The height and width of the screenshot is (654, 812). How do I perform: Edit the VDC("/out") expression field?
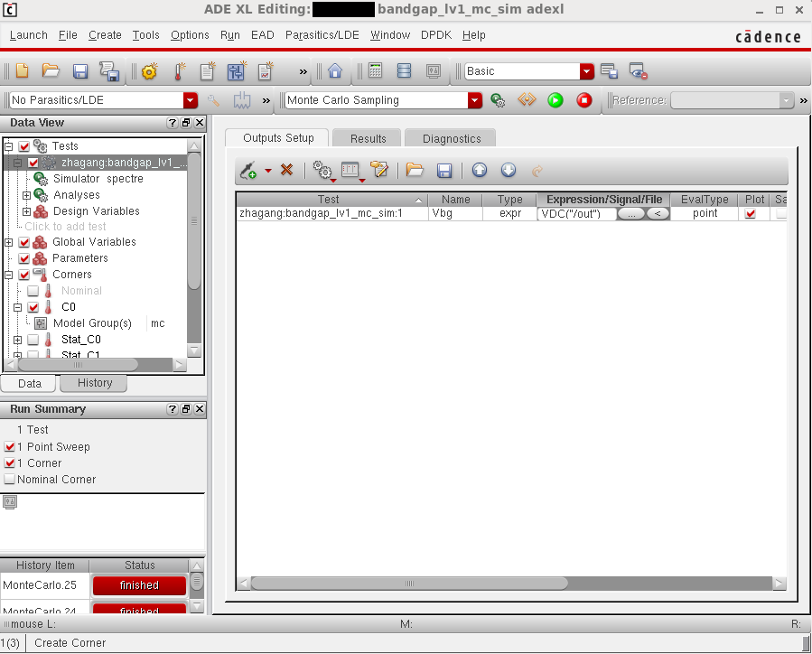pyautogui.click(x=576, y=213)
